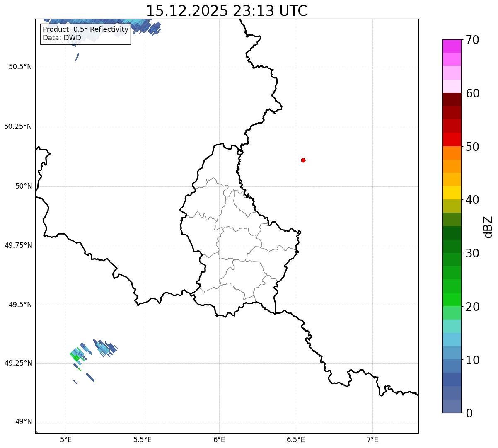Click the 49.75°N latitude label

click(18, 245)
